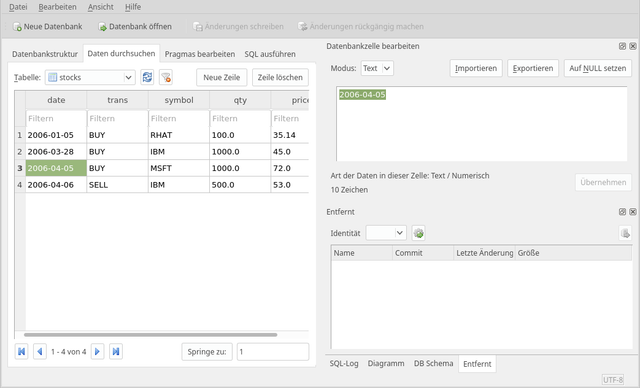The image size is (640, 388).
Task: Select cell 500.0
Action: click(240, 184)
